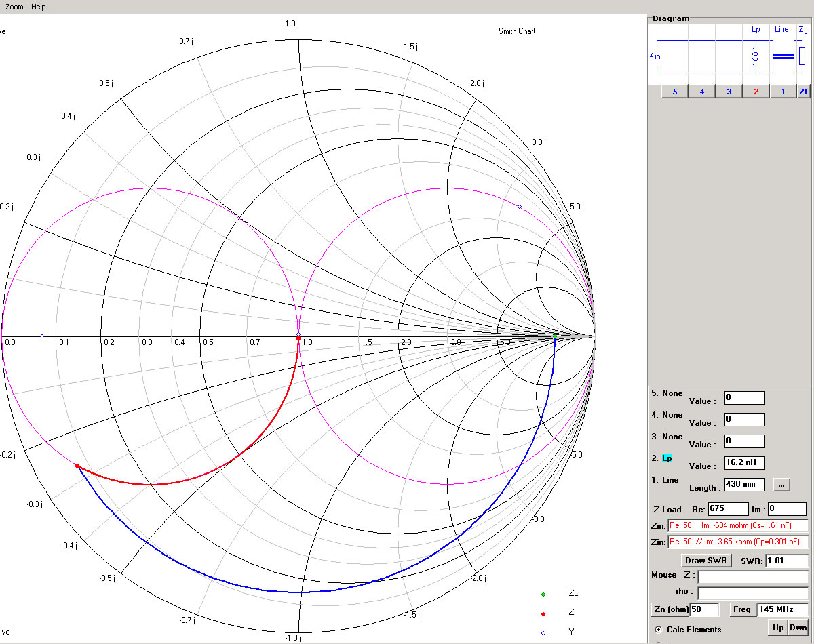Step frequency down with Dwn
This screenshot has width=814, height=644.
coord(798,628)
